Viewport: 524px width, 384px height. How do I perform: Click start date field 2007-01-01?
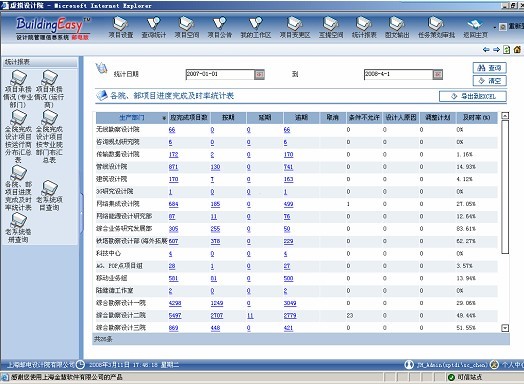[x=220, y=74]
